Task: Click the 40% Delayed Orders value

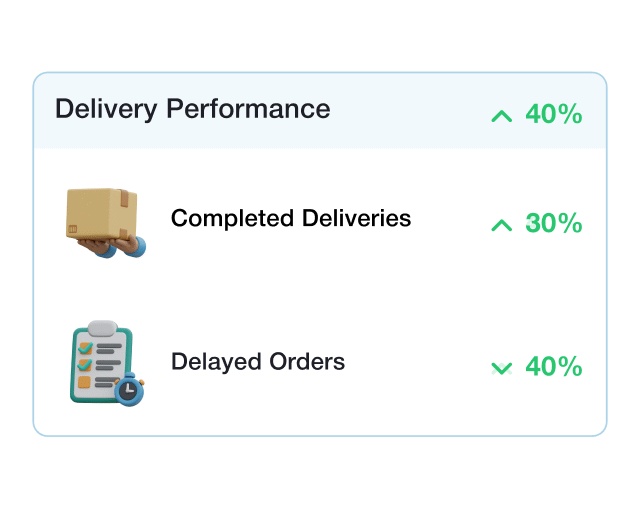Action: coord(553,366)
